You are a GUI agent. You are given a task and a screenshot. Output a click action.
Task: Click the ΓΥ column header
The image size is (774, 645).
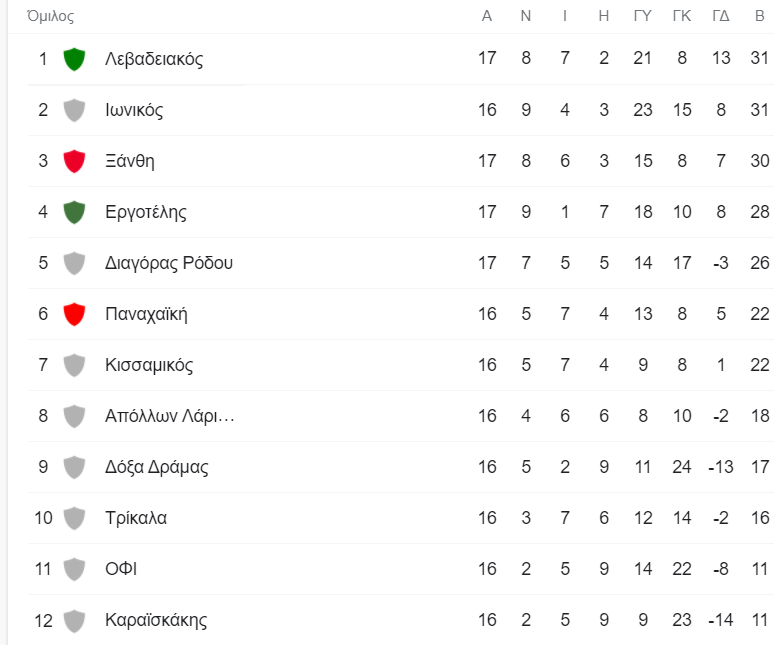click(x=643, y=16)
